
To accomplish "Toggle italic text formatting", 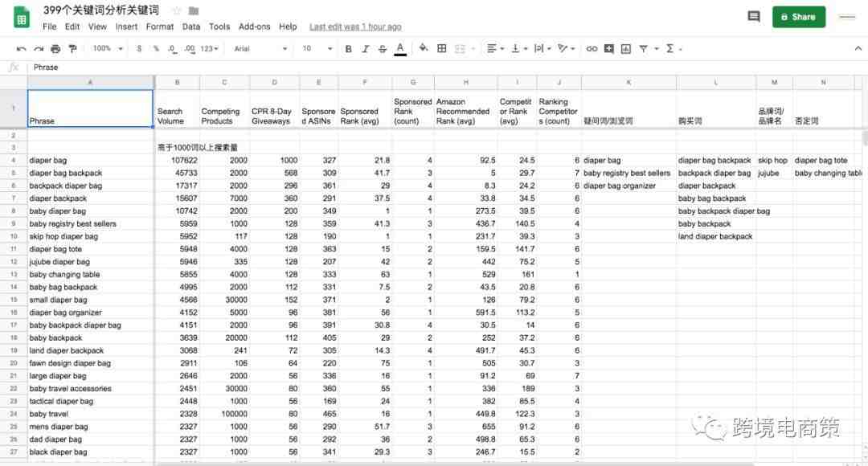I will click(366, 49).
